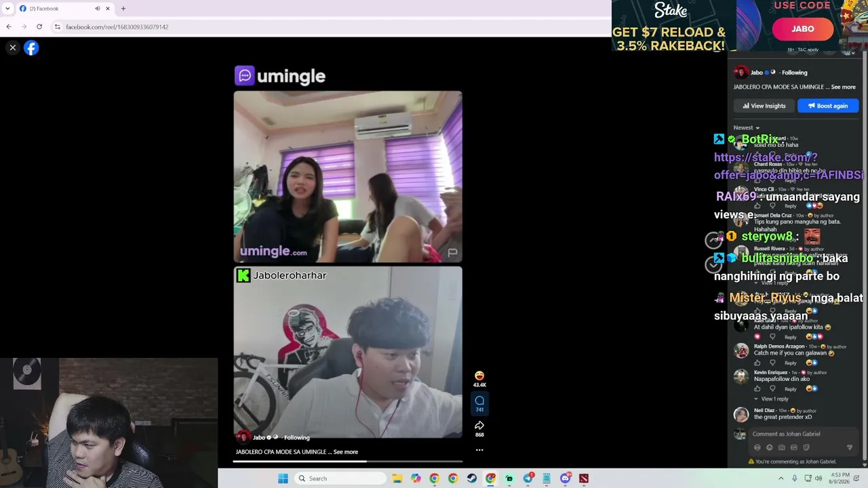
Task: Like Ralph Demos Arzagon's comment
Action: (x=757, y=363)
